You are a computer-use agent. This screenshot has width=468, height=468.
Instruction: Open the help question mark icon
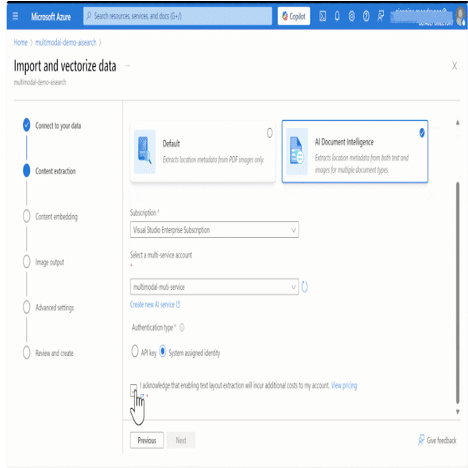coord(366,16)
